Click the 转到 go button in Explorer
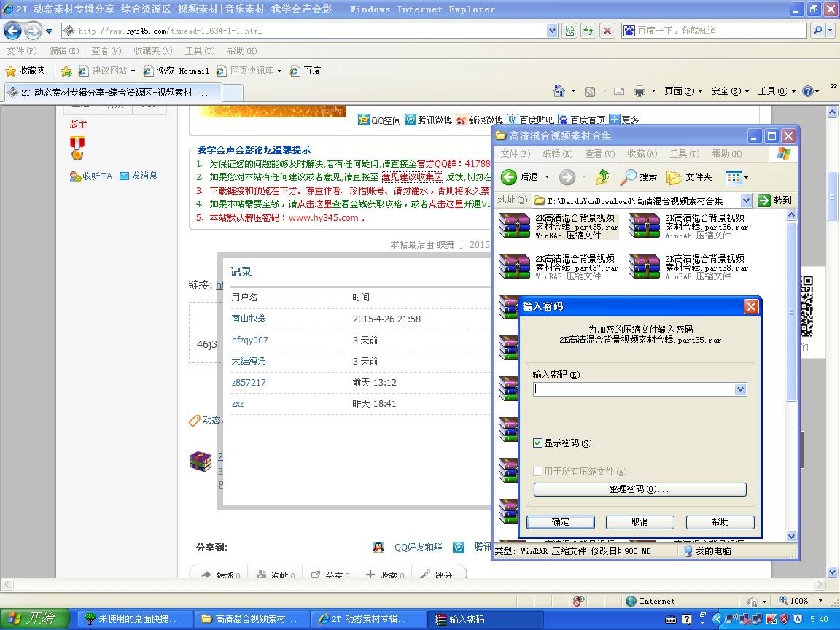Viewport: 840px width, 630px height. pos(775,201)
